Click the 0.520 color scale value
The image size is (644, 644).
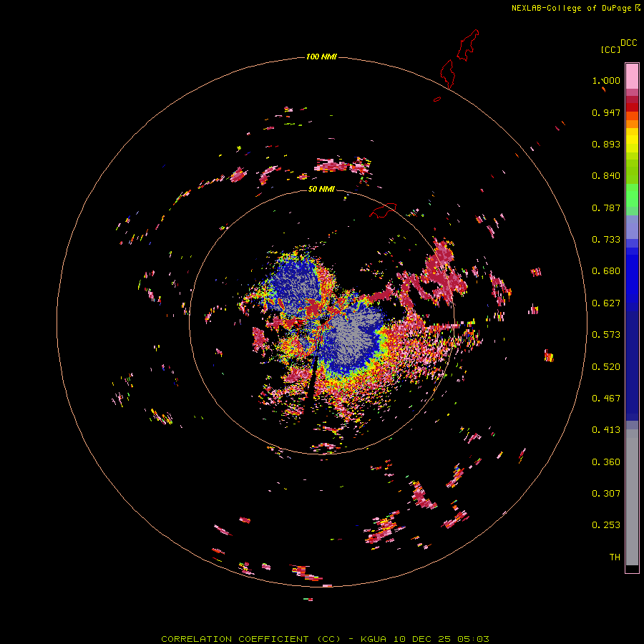[x=606, y=367]
